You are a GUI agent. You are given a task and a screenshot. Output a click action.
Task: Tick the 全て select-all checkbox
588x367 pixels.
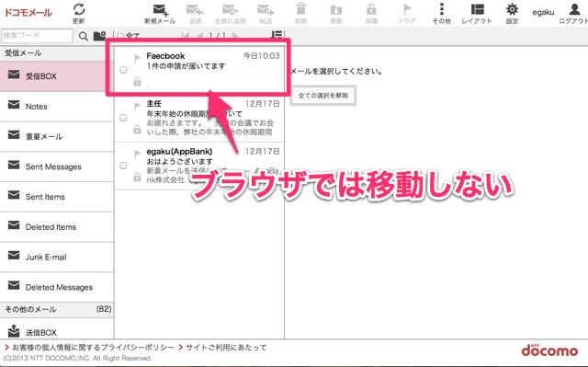pos(120,36)
